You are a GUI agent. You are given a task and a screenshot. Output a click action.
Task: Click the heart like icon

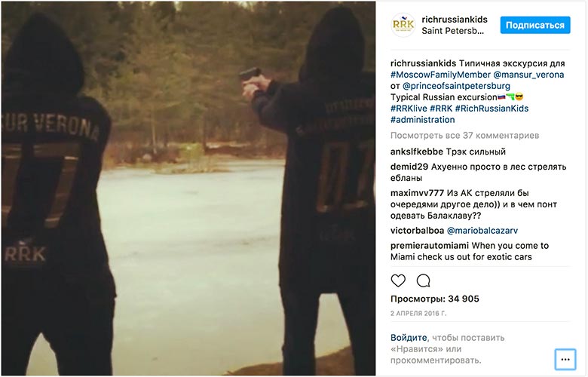(x=398, y=280)
